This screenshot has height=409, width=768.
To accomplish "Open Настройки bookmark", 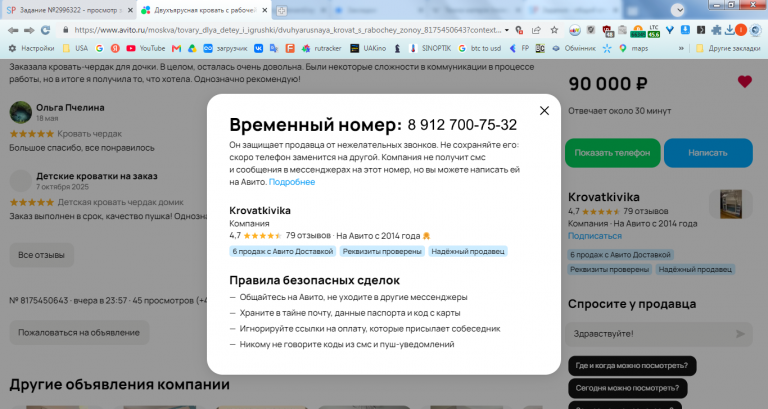I will tap(31, 48).
